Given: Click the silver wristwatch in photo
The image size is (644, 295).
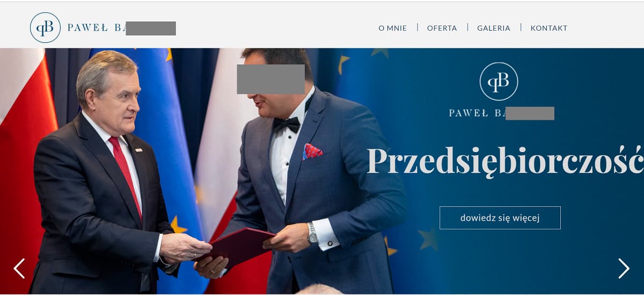Looking at the screenshot, I should point(312,234).
